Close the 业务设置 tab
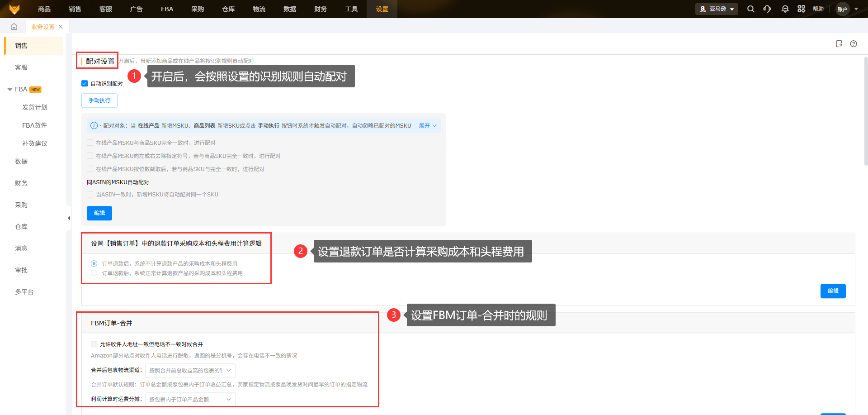Image resolution: width=868 pixels, height=415 pixels. 61,27
